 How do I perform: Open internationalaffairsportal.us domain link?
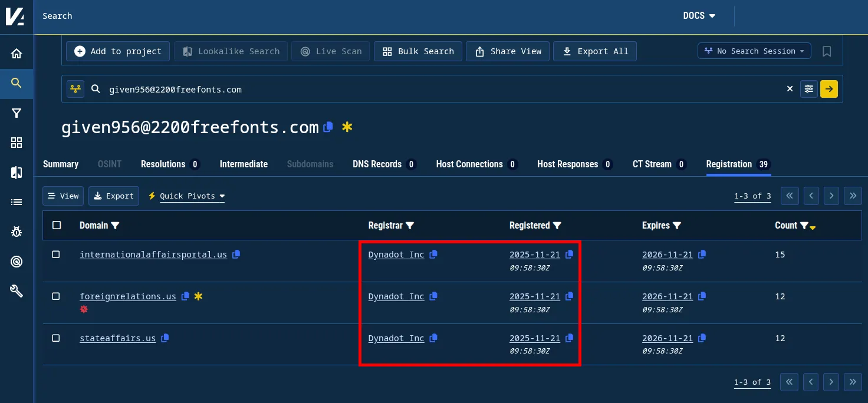(x=153, y=255)
